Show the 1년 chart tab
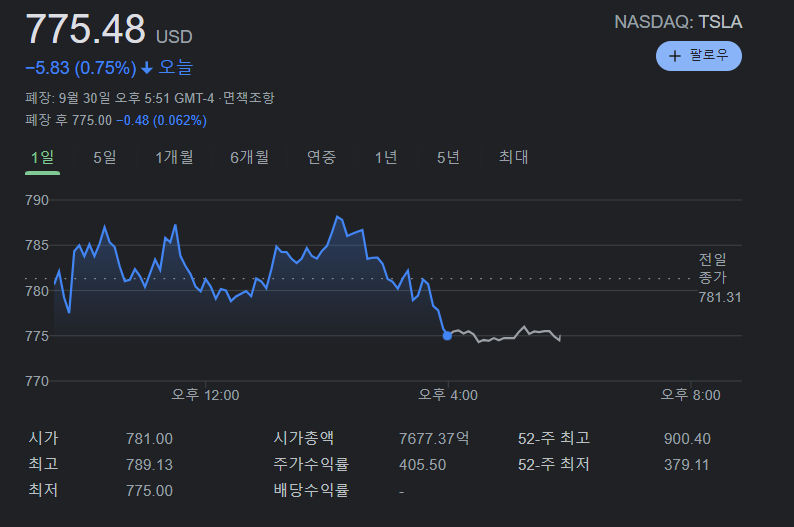Screen dimensions: 794x527 pyautogui.click(x=386, y=157)
